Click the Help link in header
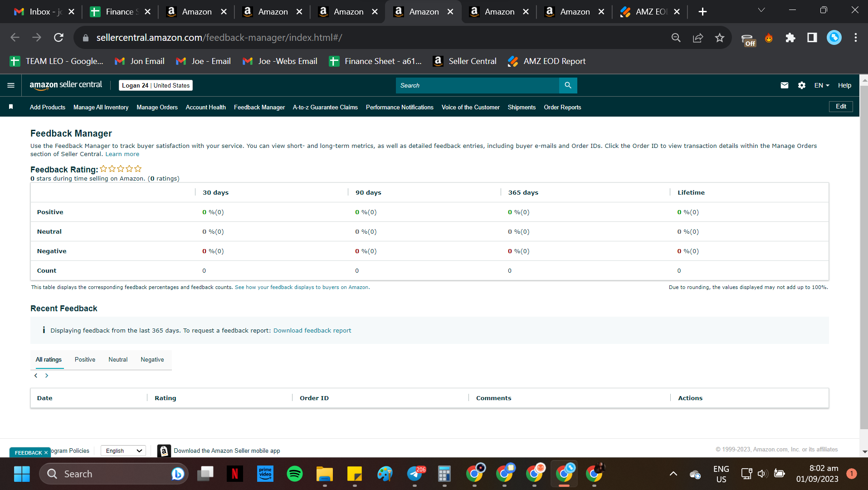Viewport: 868px width, 490px height. coord(844,85)
